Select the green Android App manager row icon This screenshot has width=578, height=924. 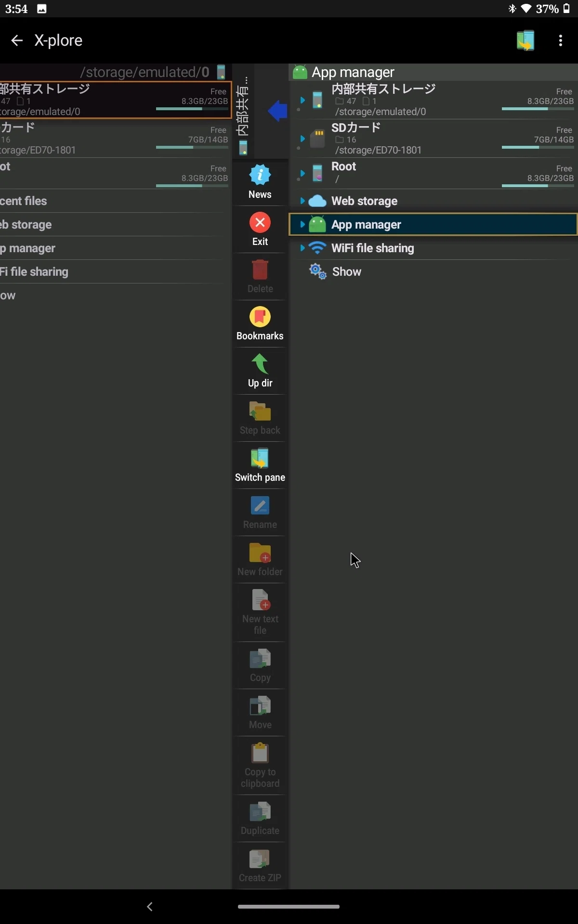(x=317, y=224)
